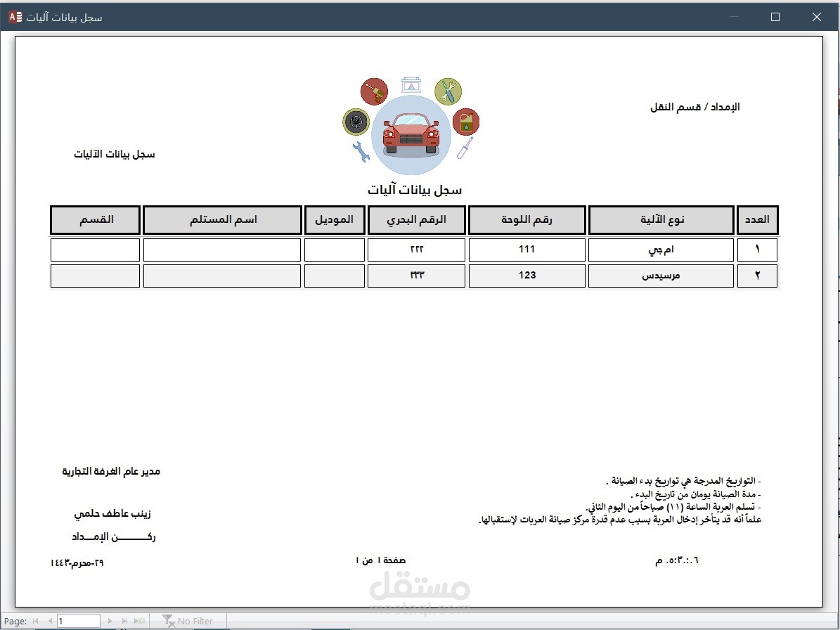Screen dimensions: 840x630
Task: Select the ام جي vehicle type cell
Action: pos(661,250)
